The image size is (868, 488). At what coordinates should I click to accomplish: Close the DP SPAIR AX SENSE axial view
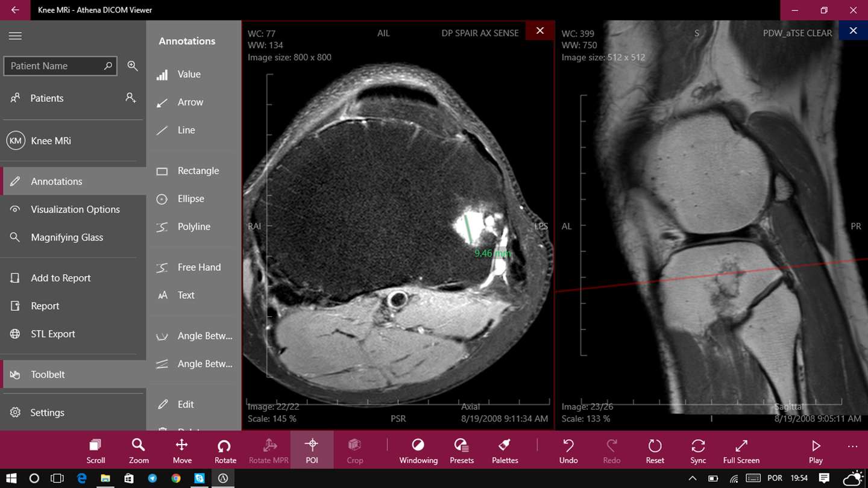pyautogui.click(x=539, y=31)
